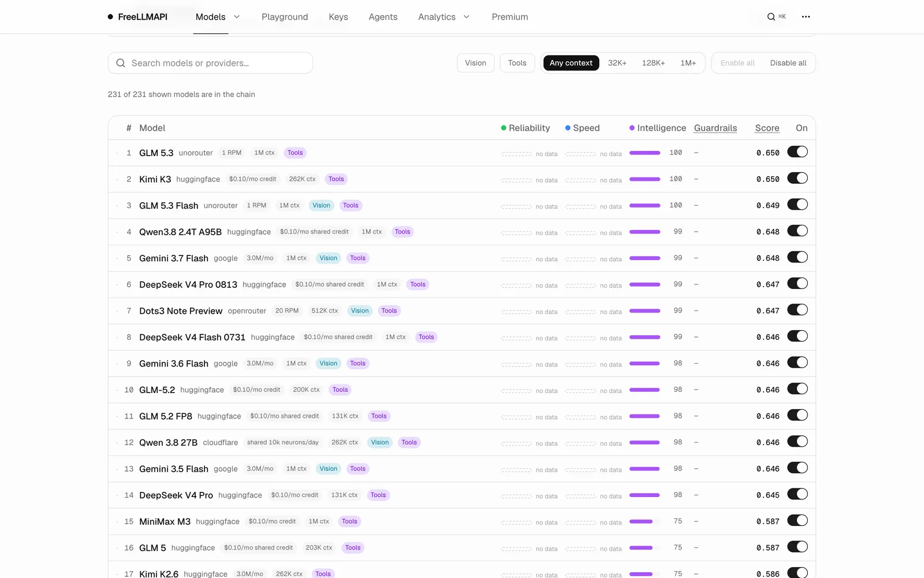The width and height of the screenshot is (924, 578).
Task: Toggle the Kimi K3 model switch
Action: (798, 178)
